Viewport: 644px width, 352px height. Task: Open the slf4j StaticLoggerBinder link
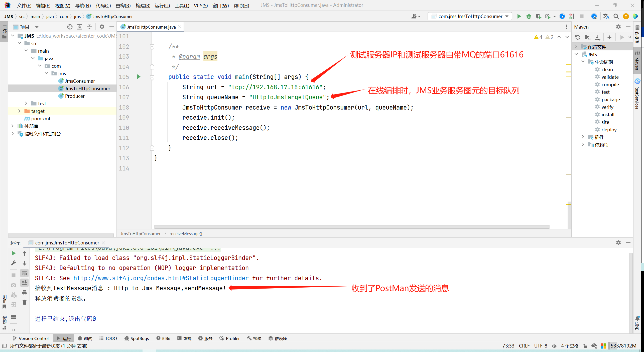click(161, 278)
